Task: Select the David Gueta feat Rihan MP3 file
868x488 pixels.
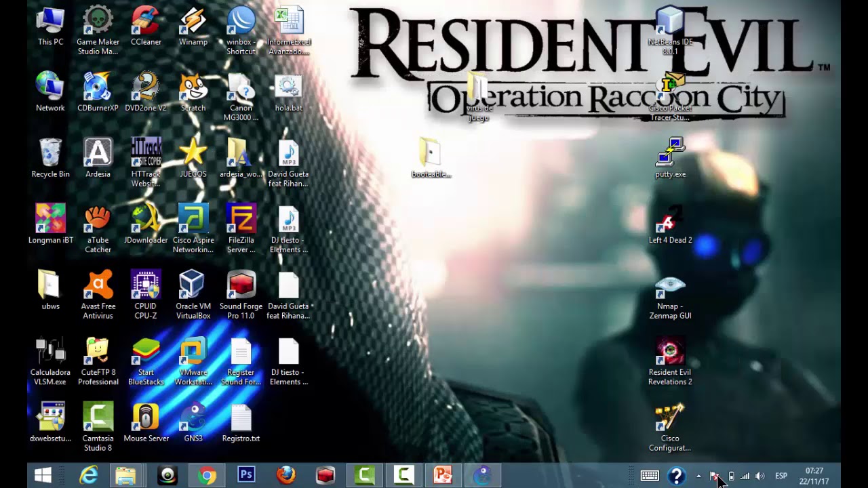Action: coord(289,163)
